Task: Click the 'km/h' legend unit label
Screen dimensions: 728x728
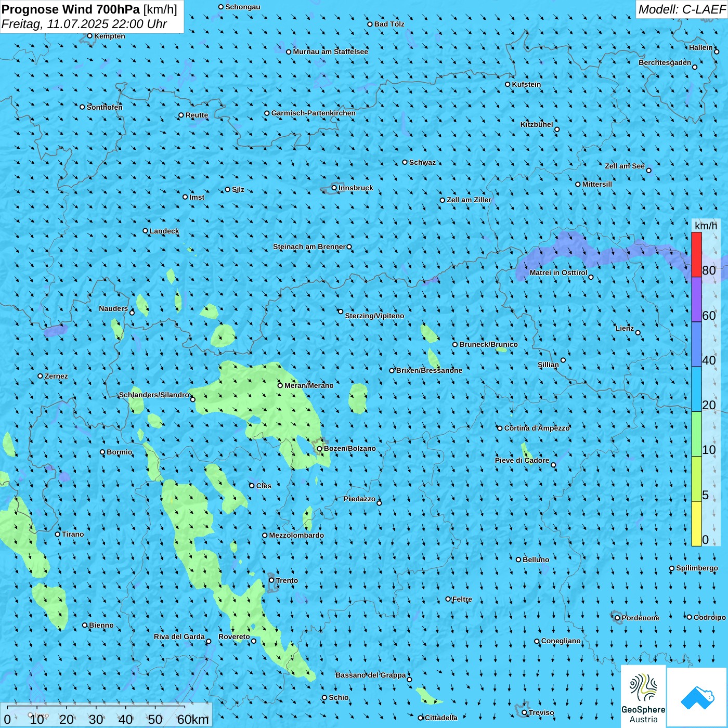Action: pos(706,226)
